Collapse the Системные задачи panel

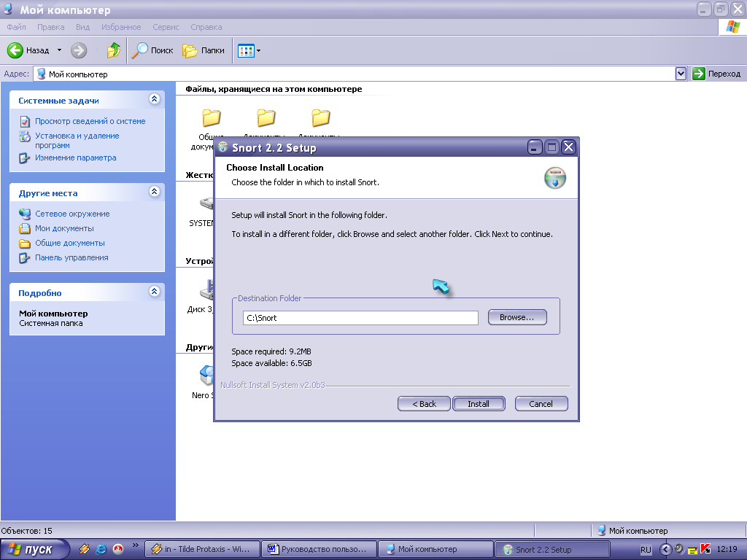click(x=155, y=99)
